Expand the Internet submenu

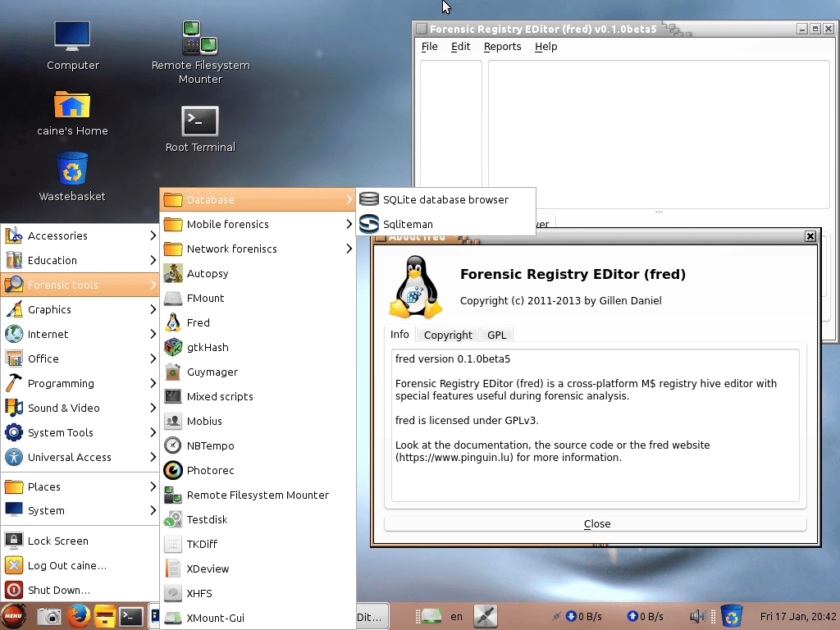[80, 335]
